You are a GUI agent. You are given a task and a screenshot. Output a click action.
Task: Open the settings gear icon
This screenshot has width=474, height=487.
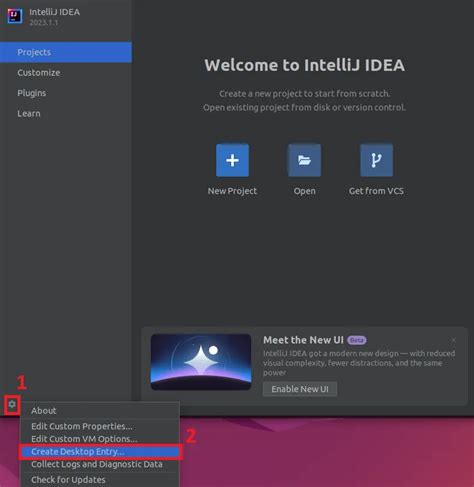coord(12,404)
